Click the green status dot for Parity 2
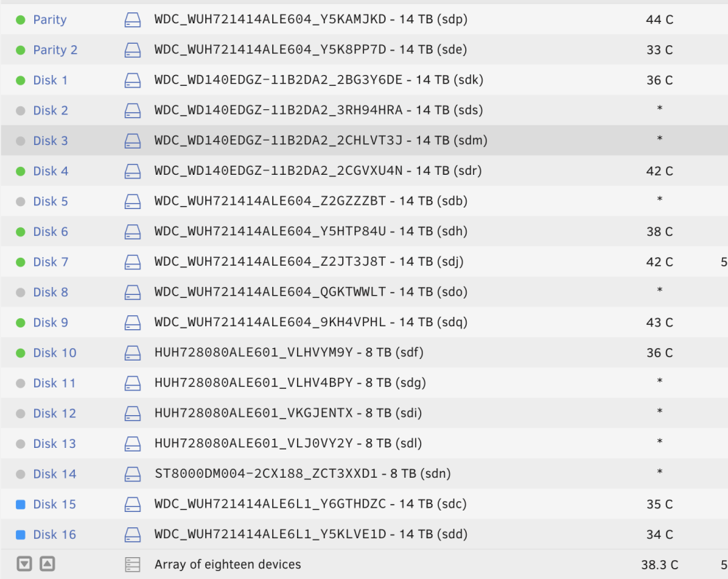 pyautogui.click(x=20, y=50)
